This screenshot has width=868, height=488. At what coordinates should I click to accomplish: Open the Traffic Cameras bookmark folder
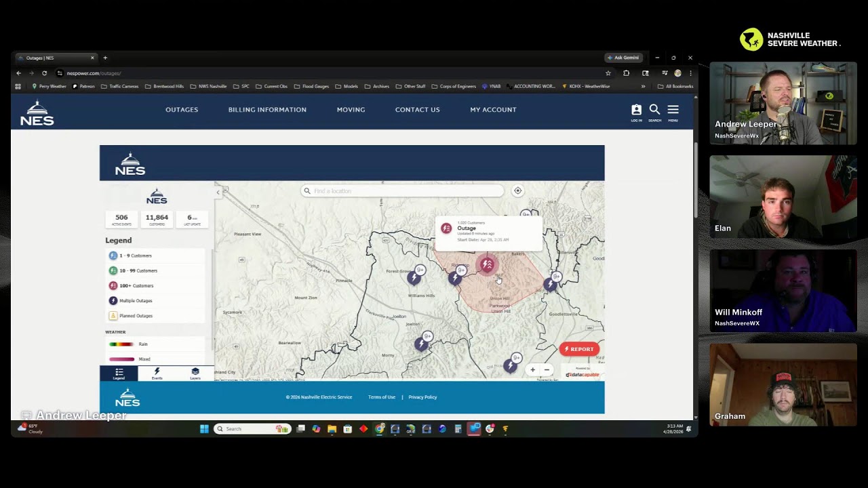[119, 86]
